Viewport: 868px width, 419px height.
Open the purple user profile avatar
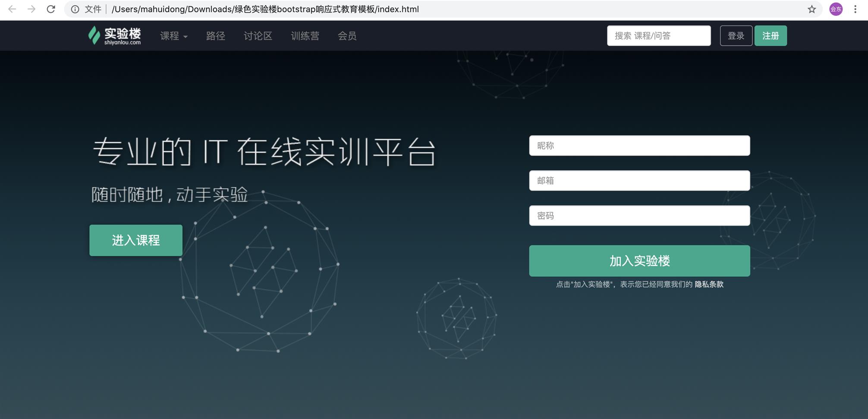pyautogui.click(x=836, y=9)
